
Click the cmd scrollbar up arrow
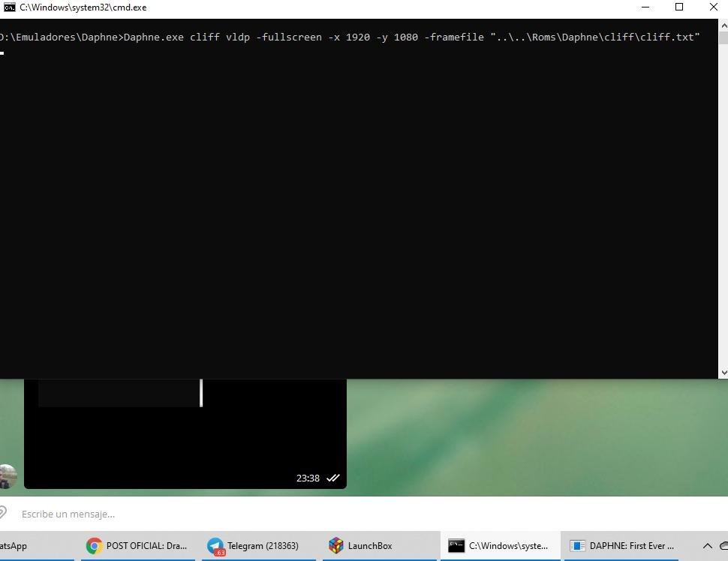(723, 25)
